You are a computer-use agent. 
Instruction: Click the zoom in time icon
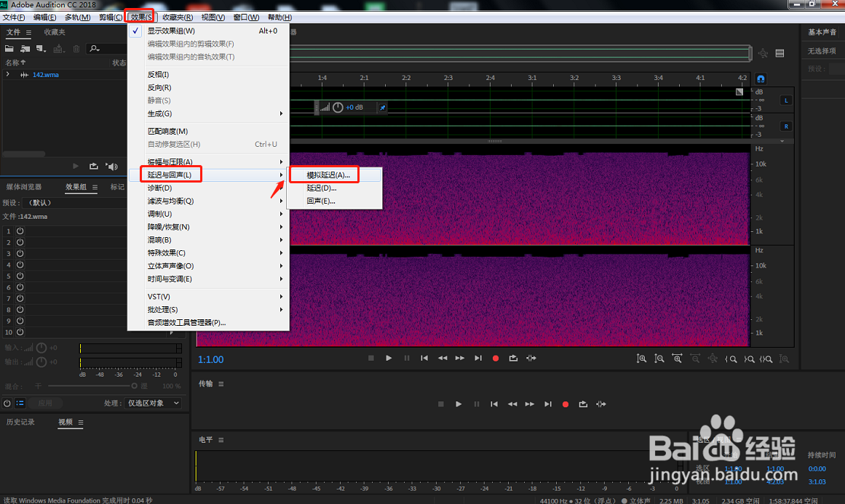[677, 359]
